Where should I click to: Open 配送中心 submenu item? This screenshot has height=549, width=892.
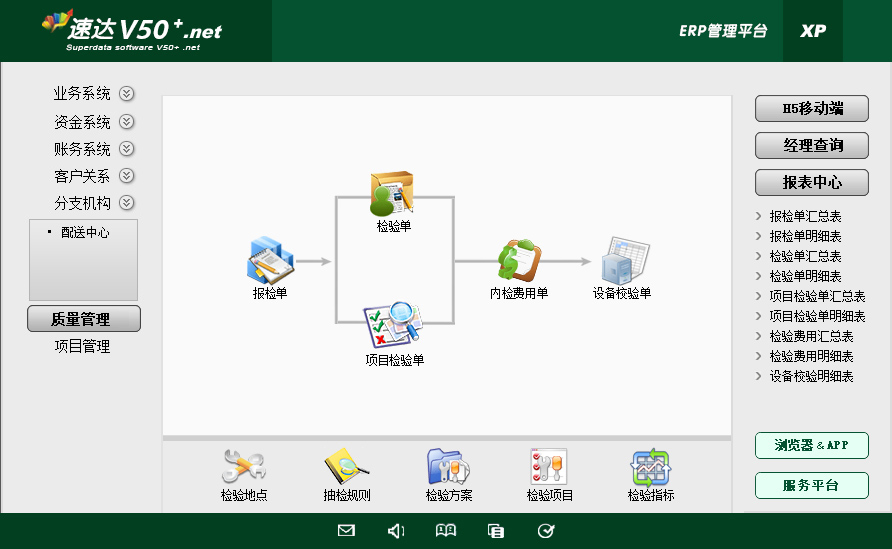click(85, 232)
